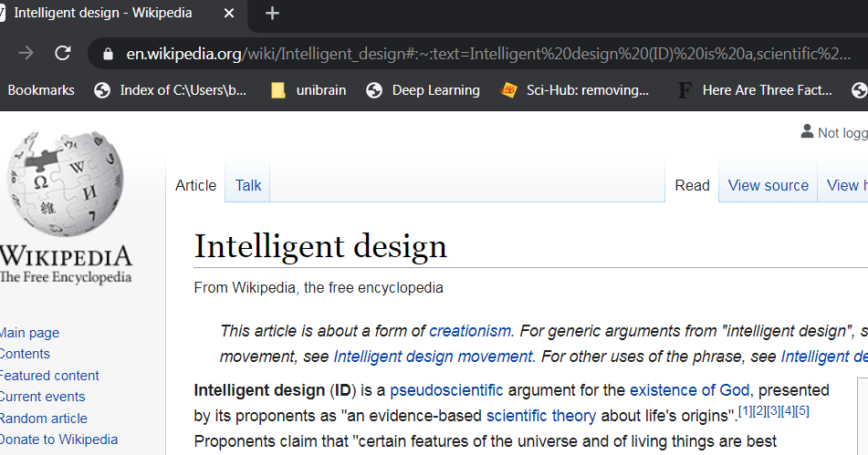Open the Deep Learning bookmark
The image size is (868, 455).
pos(424,90)
